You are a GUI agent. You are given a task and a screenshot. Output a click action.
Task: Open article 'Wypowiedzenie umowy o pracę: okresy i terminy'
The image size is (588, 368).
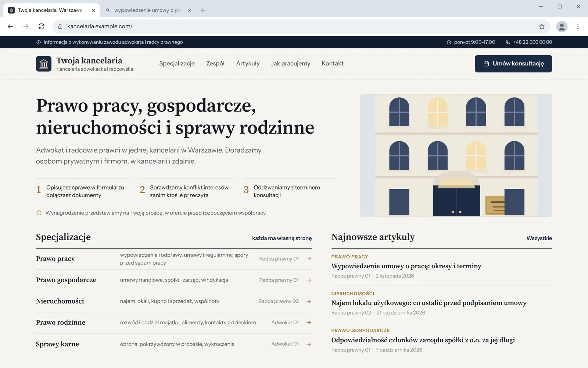click(x=406, y=266)
